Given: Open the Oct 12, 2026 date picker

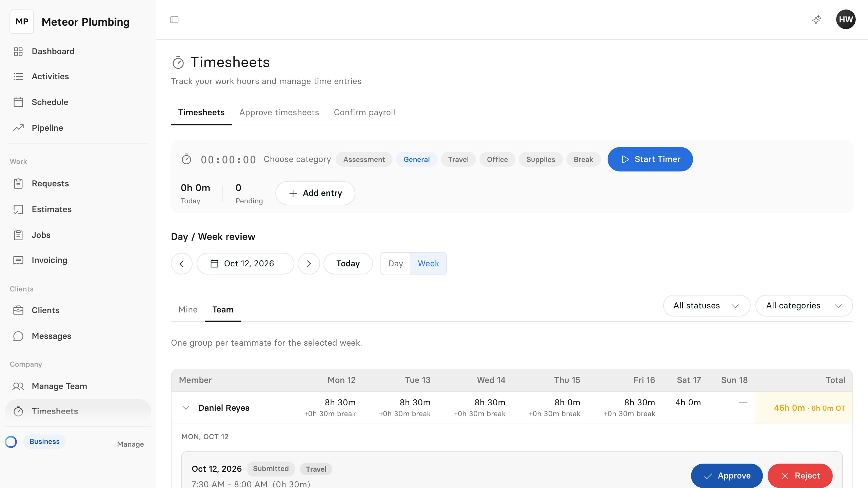Looking at the screenshot, I should point(245,263).
